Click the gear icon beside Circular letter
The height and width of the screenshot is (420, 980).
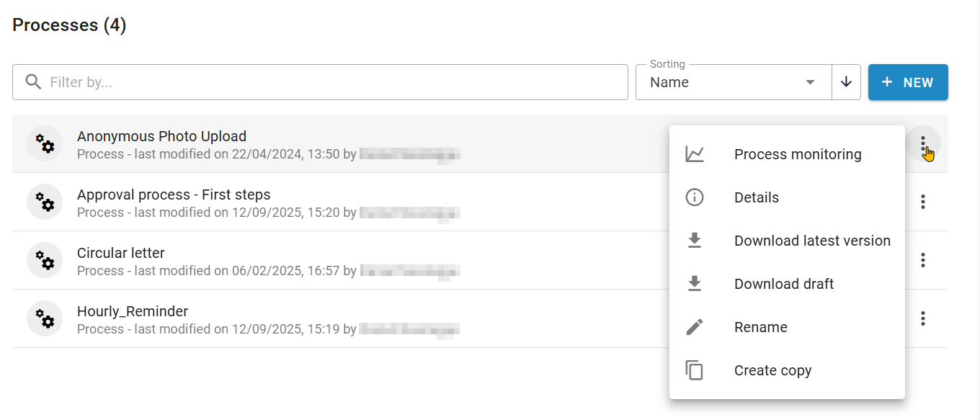coord(45,260)
